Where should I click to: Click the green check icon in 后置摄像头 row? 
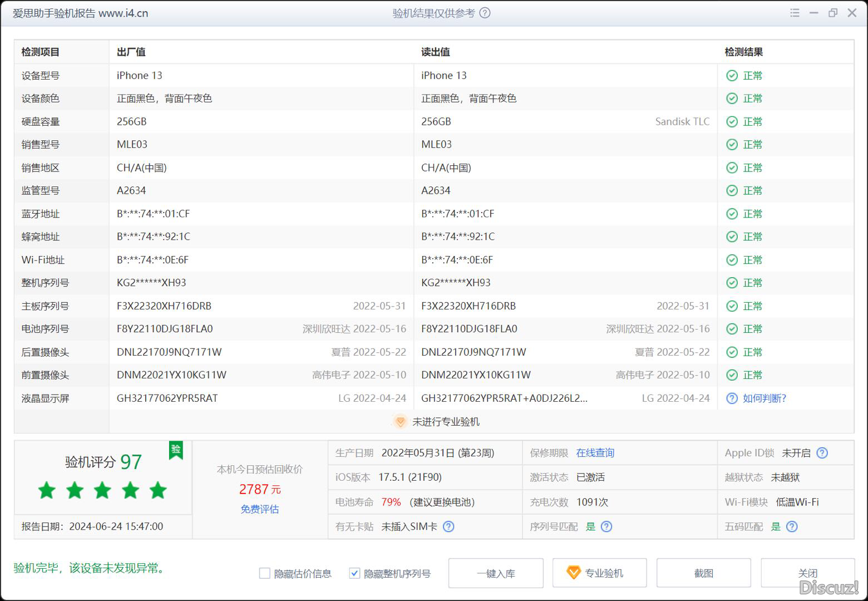(x=732, y=353)
